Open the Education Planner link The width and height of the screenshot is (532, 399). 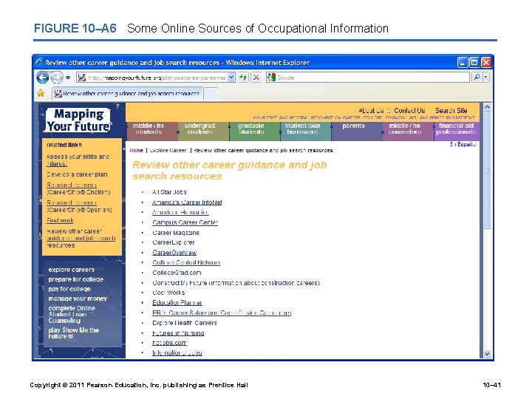(177, 303)
